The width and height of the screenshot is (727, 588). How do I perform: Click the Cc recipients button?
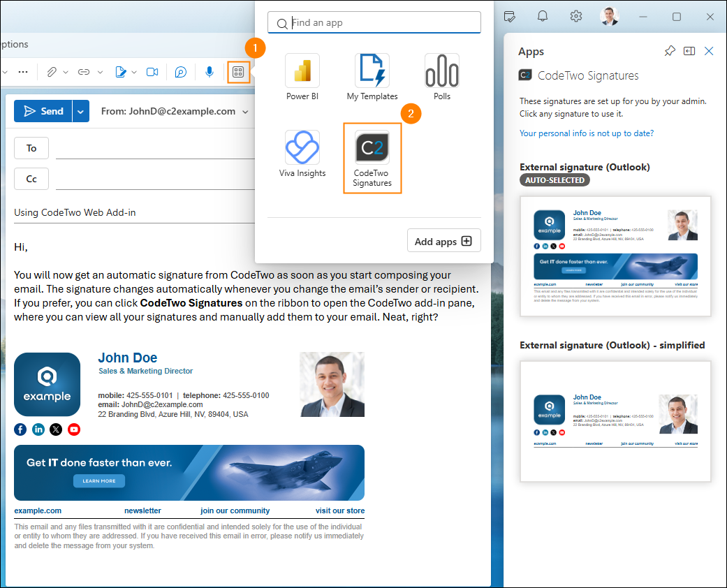coord(31,179)
